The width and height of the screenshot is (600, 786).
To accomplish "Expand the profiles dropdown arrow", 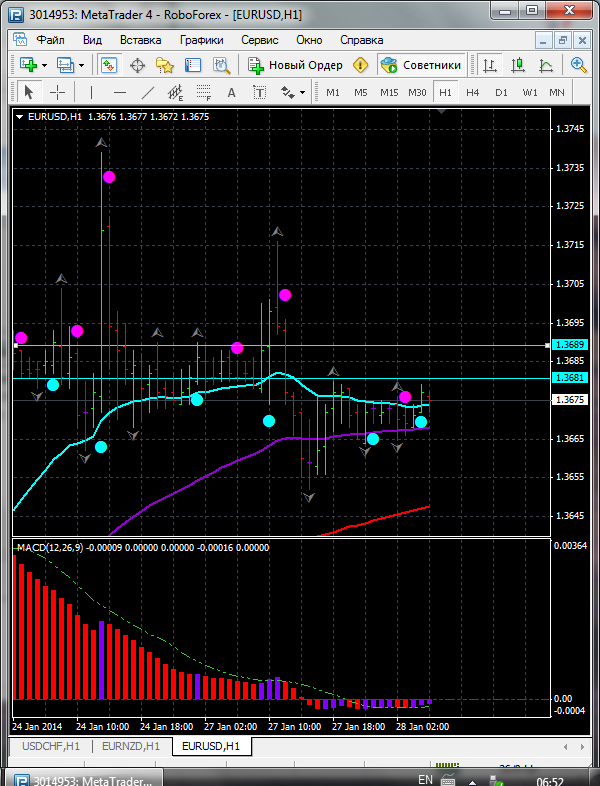I will (82, 65).
